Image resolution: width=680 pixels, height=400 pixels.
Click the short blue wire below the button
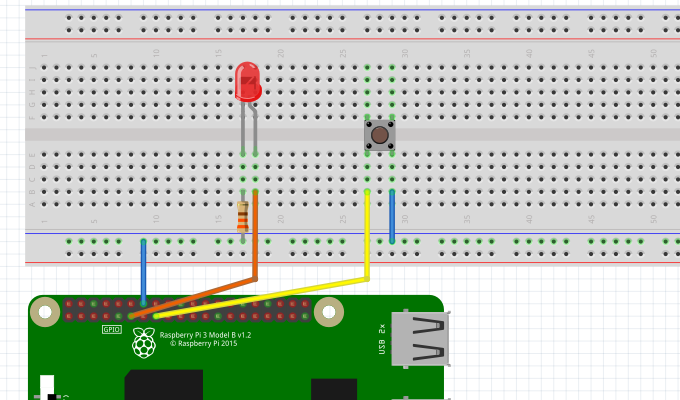pyautogui.click(x=392, y=216)
